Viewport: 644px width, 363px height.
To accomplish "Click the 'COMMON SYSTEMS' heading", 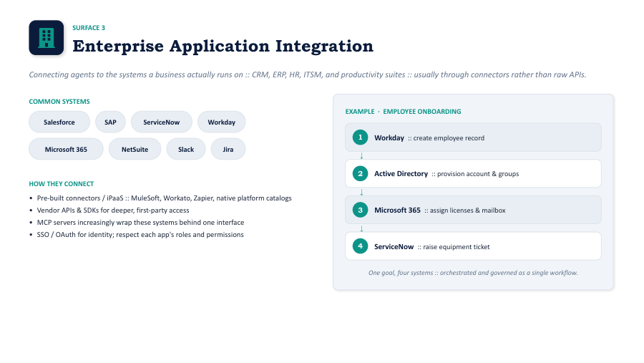I will pos(59,102).
